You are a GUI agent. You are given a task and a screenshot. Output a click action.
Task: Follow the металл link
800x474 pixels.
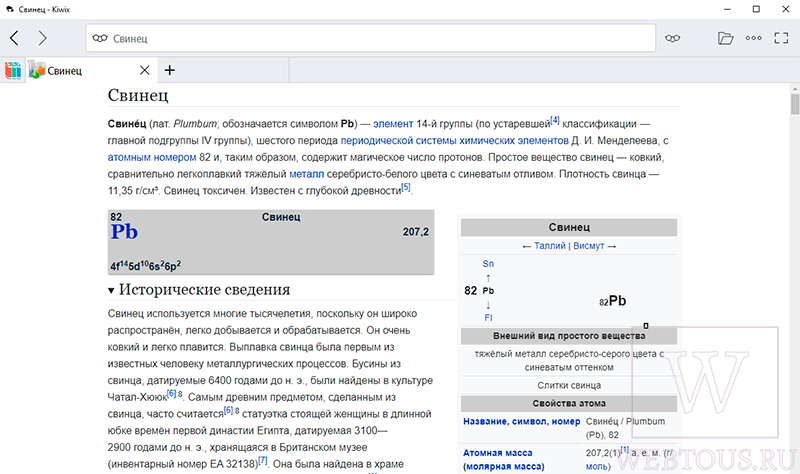(307, 174)
